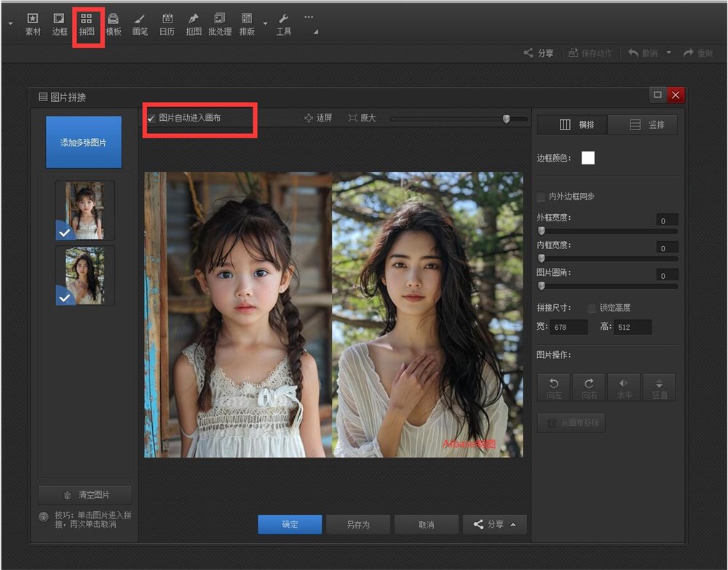Maximize the 图片拼接 dialog
This screenshot has height=570, width=728.
click(657, 95)
